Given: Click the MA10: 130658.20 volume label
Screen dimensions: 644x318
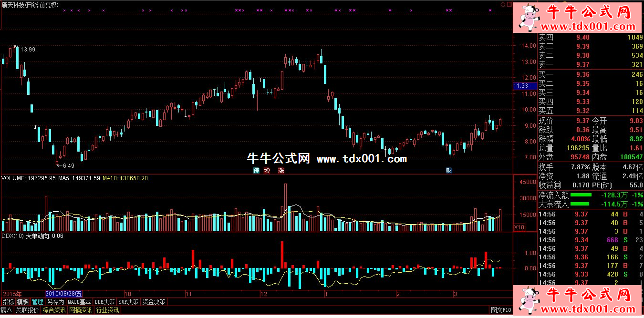Looking at the screenshot, I should [x=125, y=178].
